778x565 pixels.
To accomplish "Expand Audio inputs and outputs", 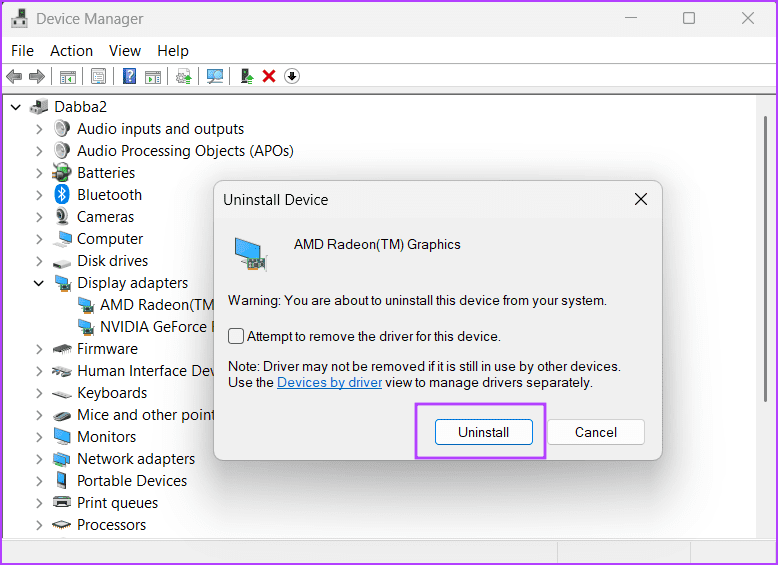I will coord(39,129).
